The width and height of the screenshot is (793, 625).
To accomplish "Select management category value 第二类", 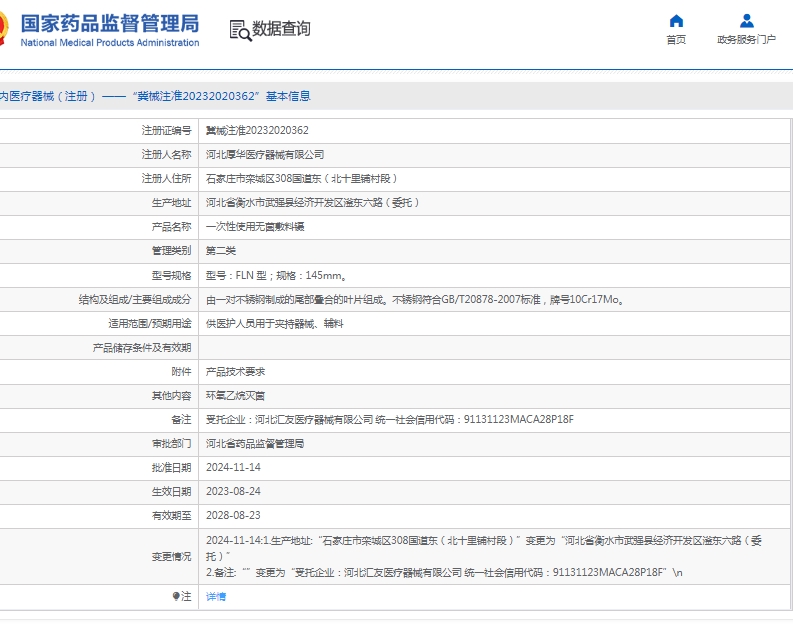I will click(221, 251).
